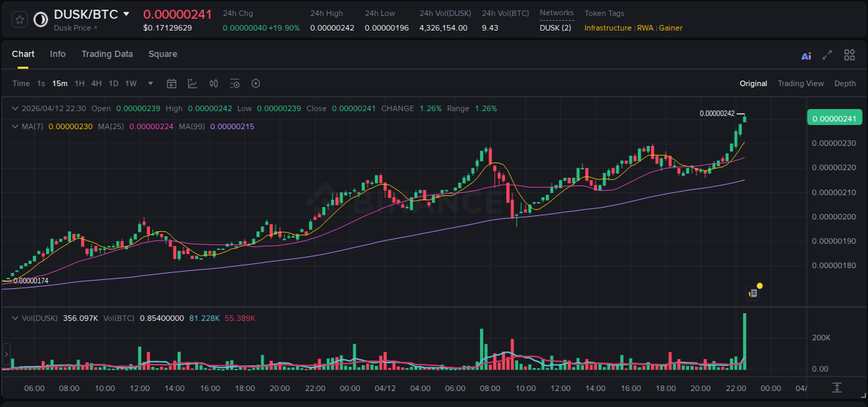Open the news feed icon with yellow dot
Viewport: 868px width, 407px height.
753,292
